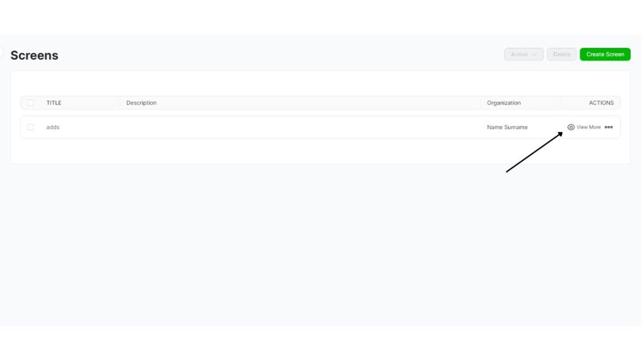This screenshot has height=363, width=644.
Task: Click the Name Surname organization cell
Action: 508,127
